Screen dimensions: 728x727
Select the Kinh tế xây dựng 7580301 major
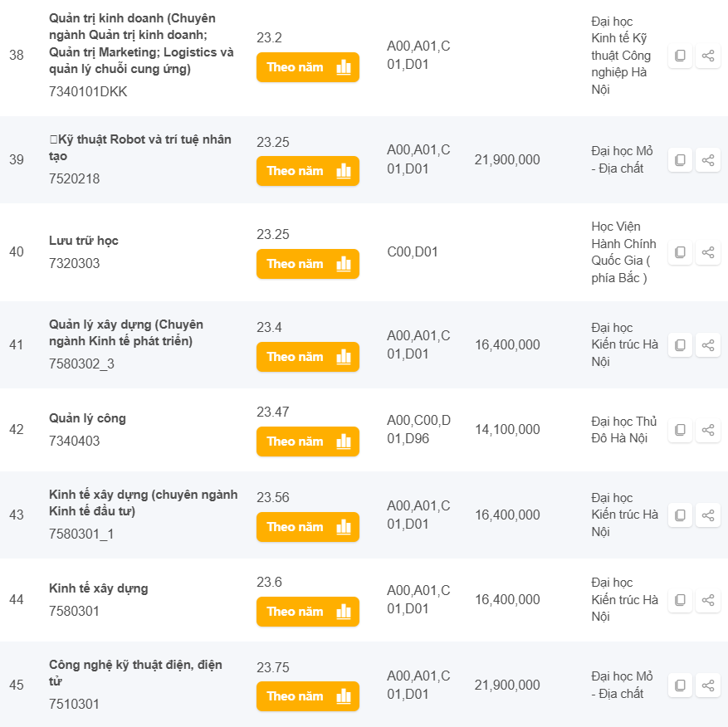(x=99, y=588)
